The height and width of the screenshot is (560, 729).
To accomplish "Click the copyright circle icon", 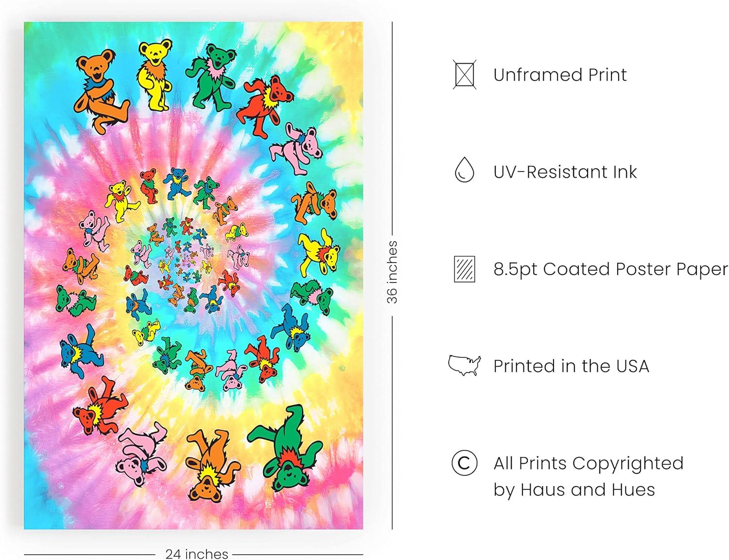I will (464, 463).
